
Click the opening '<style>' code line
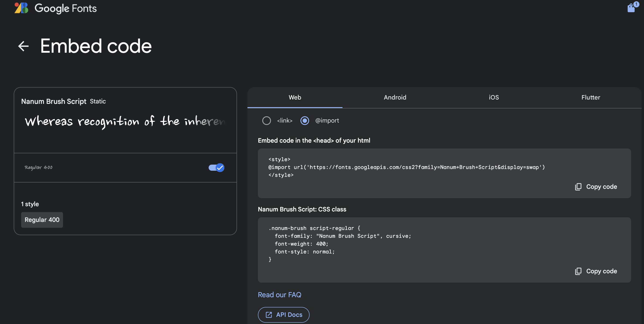pos(279,159)
